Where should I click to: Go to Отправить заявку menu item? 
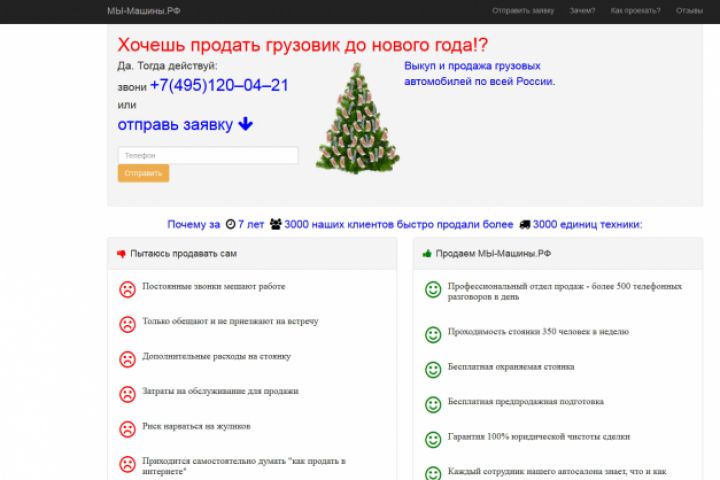[x=523, y=11]
